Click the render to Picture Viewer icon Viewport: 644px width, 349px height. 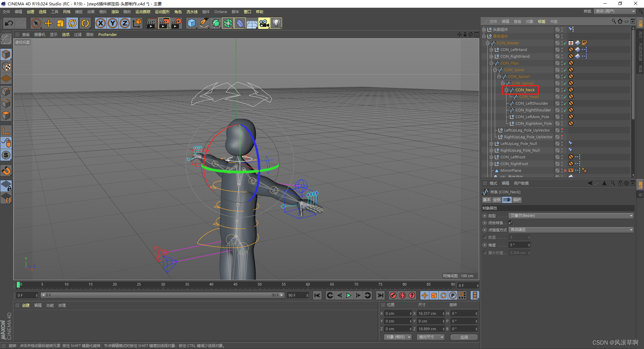pos(164,23)
